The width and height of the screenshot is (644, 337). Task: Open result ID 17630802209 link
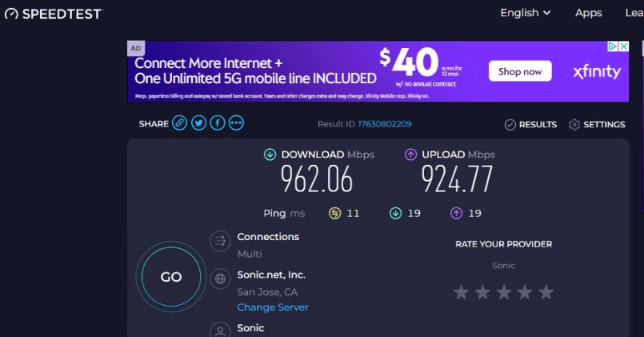coord(384,124)
